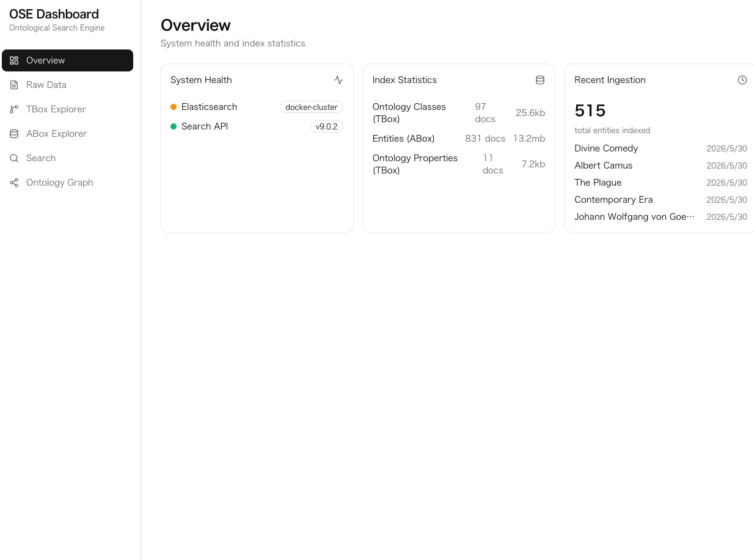Click the clock icon on Recent Ingestion

742,80
